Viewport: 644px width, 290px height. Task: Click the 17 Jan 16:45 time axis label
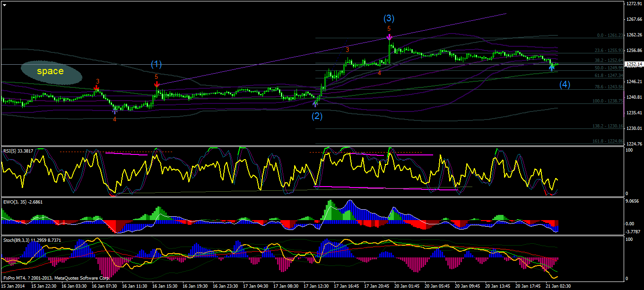point(347,286)
